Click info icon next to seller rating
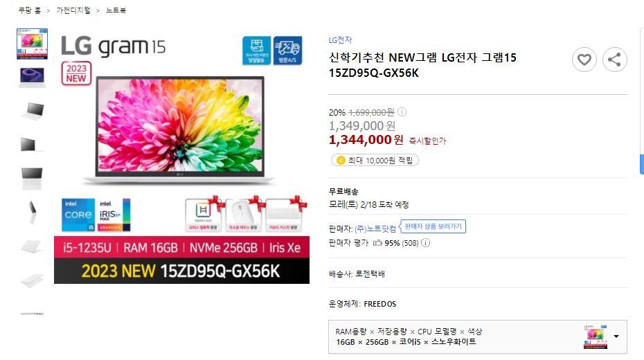644x360 pixels. click(426, 242)
